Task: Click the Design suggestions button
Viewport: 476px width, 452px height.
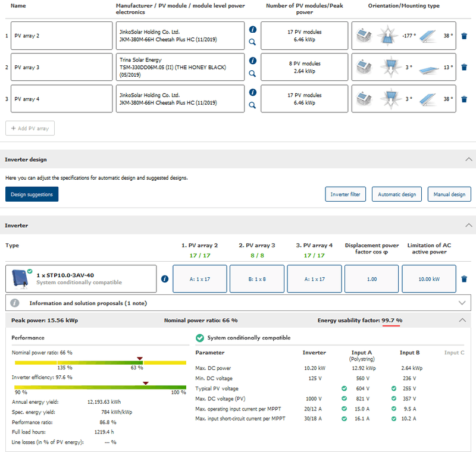Action: coord(32,194)
